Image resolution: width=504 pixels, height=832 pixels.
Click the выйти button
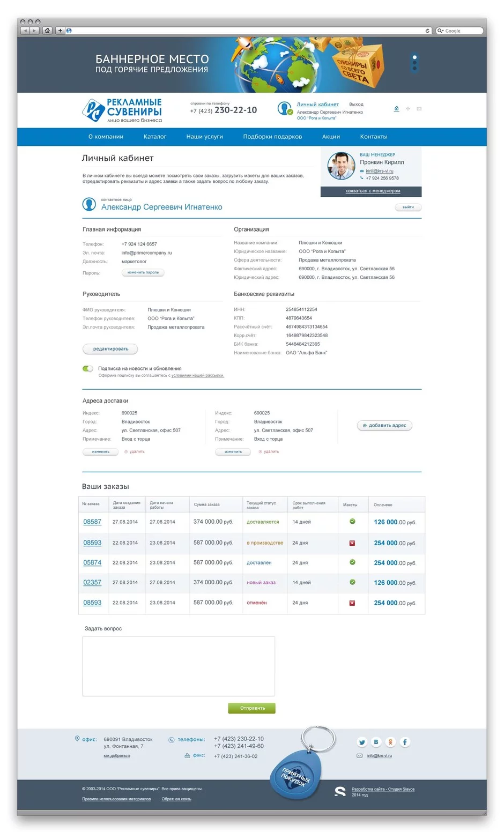click(409, 207)
